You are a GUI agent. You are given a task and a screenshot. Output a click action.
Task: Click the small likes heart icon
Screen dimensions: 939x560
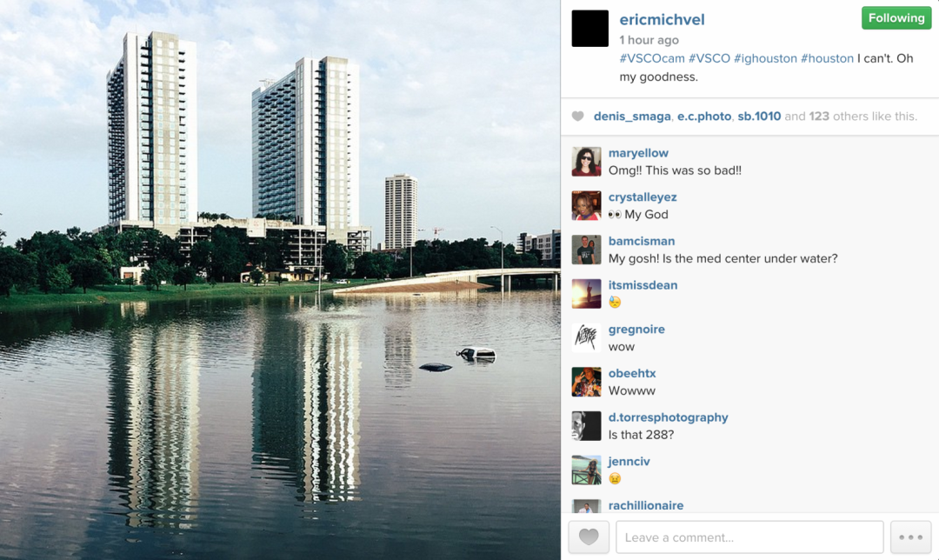577,117
